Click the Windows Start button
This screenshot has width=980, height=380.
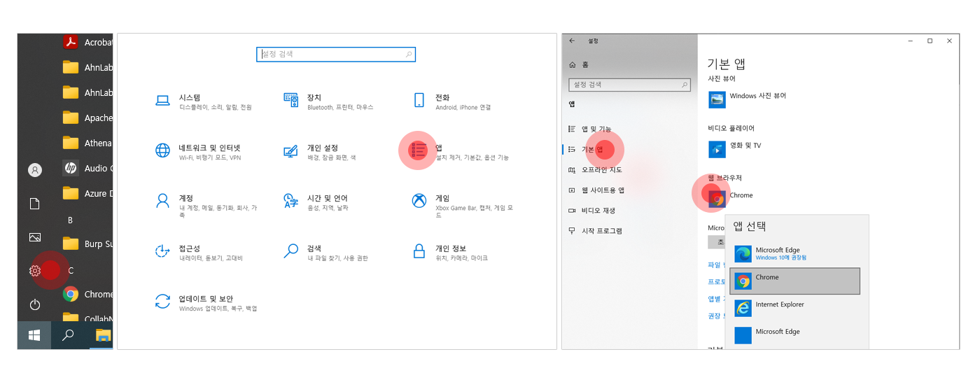pyautogui.click(x=34, y=335)
